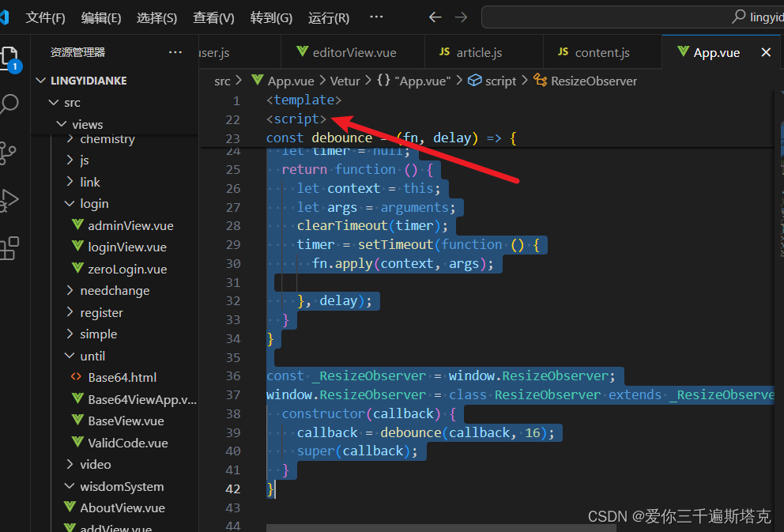784x532 pixels.
Task: Close the App.vue editor tab
Action: point(763,52)
